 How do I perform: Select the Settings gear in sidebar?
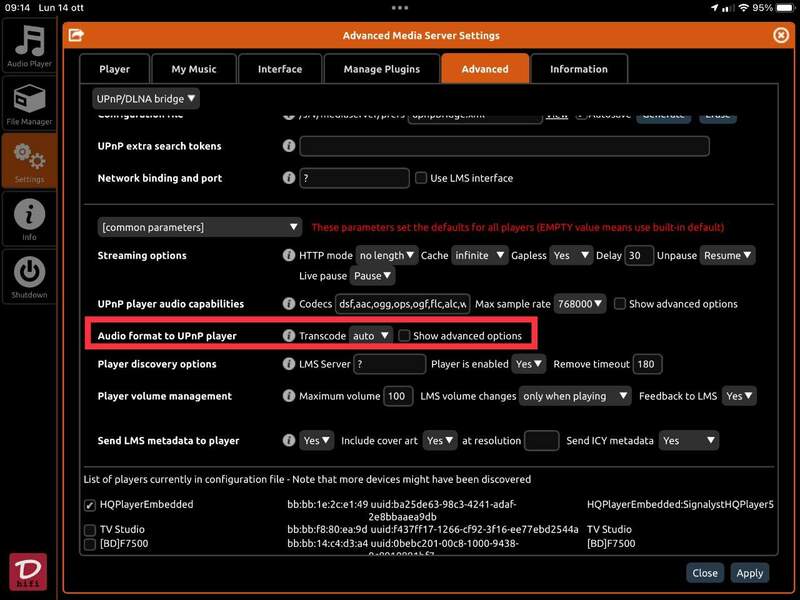[30, 161]
